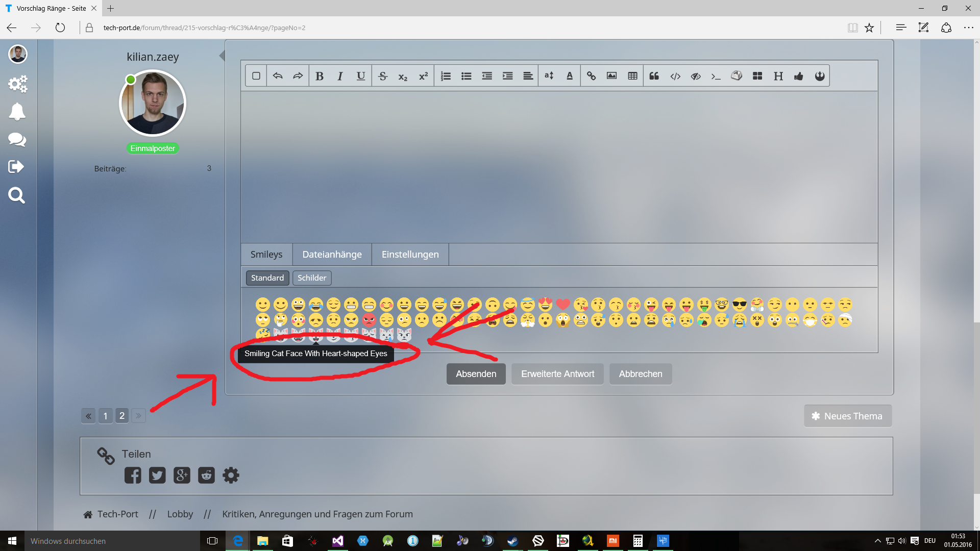Click the insert link icon
980x551 pixels.
pos(591,76)
